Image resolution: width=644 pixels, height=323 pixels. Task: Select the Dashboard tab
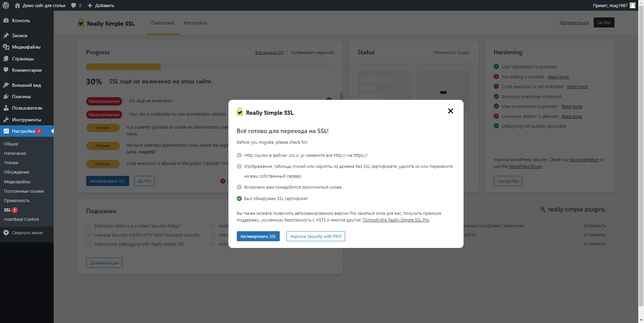point(162,23)
